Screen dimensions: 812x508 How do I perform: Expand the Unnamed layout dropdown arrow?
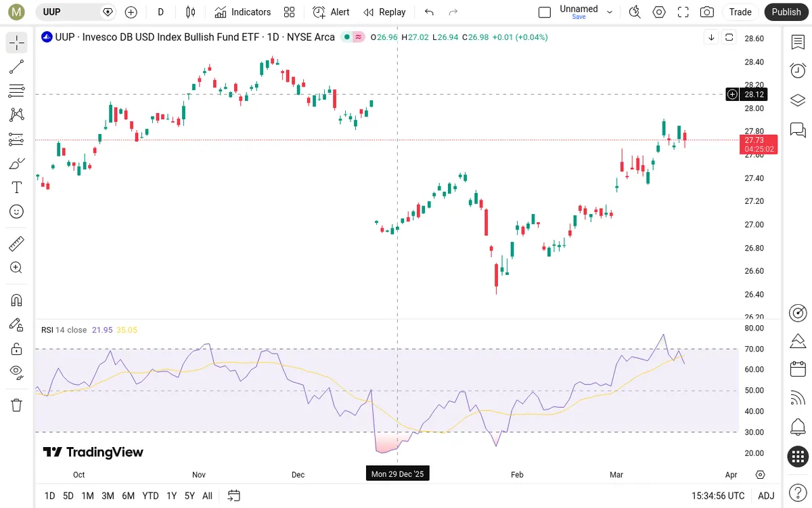coord(610,12)
